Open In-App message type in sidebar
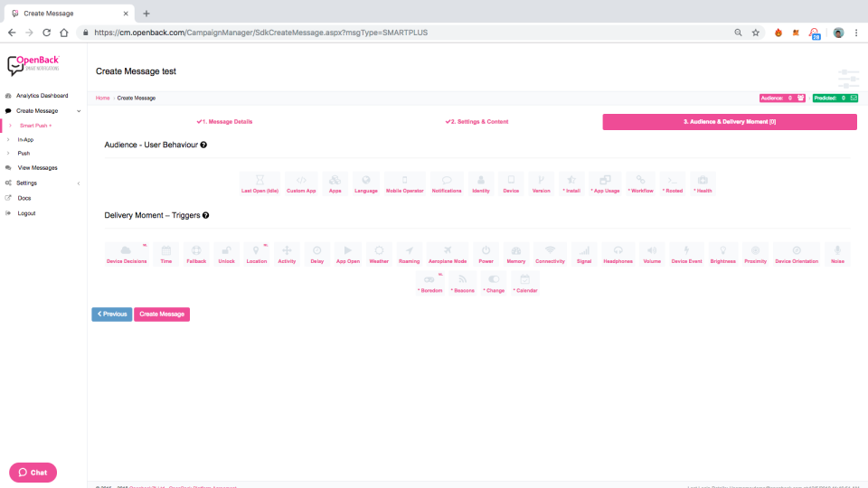The width and height of the screenshot is (868, 488). point(25,139)
